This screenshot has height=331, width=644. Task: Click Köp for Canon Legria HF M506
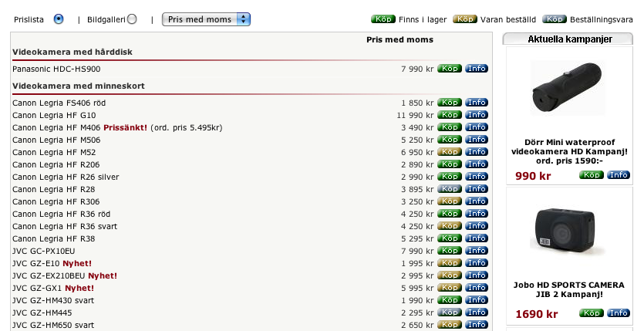[450, 139]
